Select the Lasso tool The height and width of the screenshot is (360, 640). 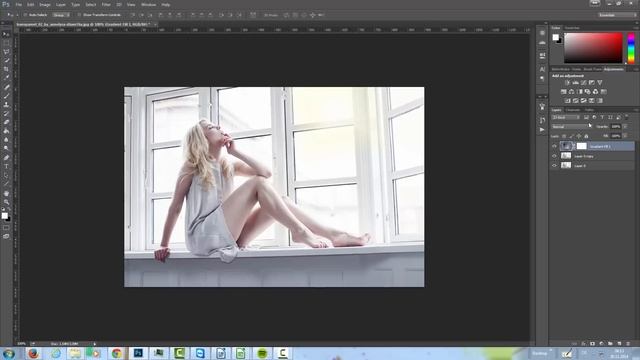[x=6, y=52]
